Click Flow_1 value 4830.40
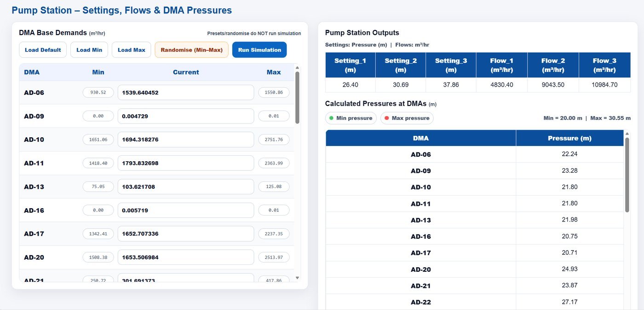Image resolution: width=644 pixels, height=310 pixels. 501,85
